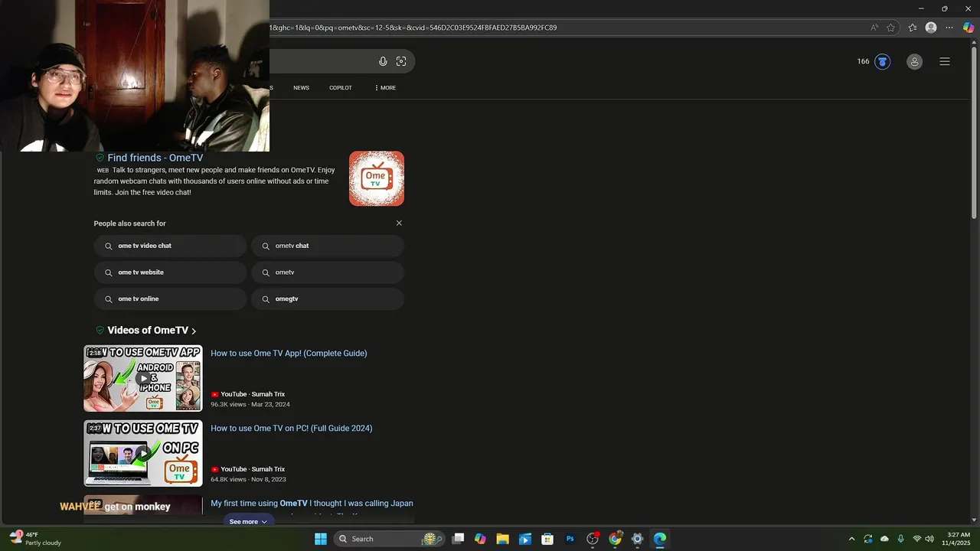Screen dimensions: 980x551
Task: Click the Bing search text field
Action: 320,61
